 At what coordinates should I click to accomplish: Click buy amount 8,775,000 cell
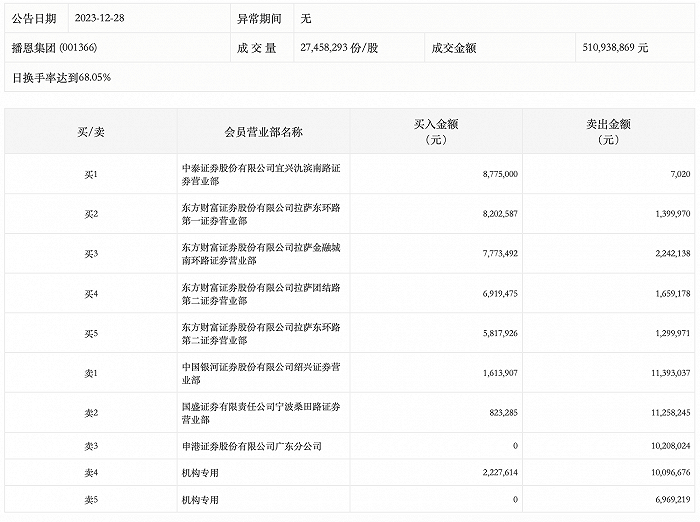click(499, 173)
